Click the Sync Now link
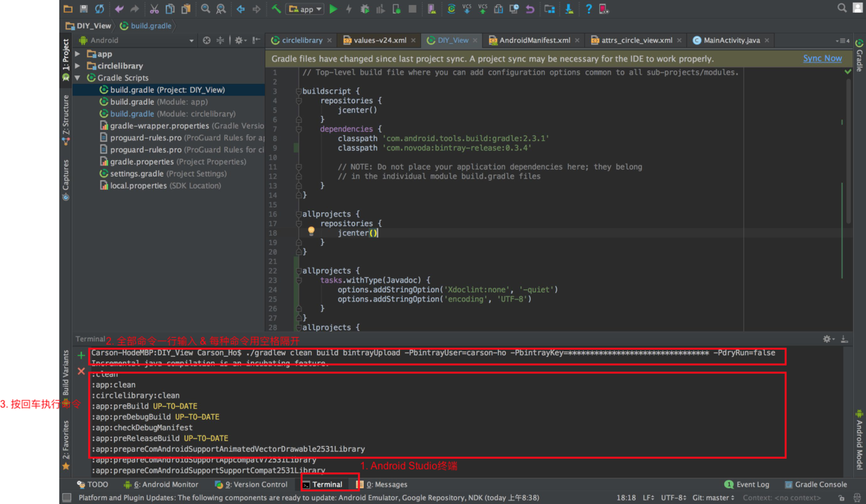This screenshot has width=866, height=504. click(822, 59)
